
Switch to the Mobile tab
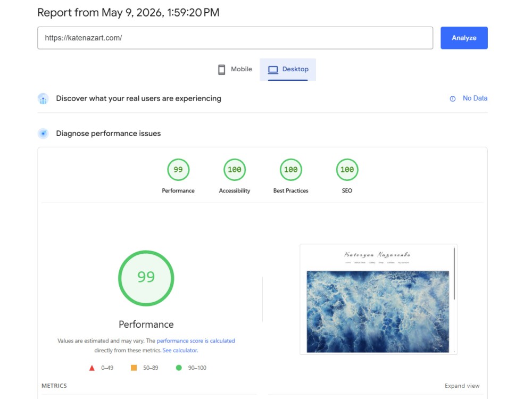235,70
